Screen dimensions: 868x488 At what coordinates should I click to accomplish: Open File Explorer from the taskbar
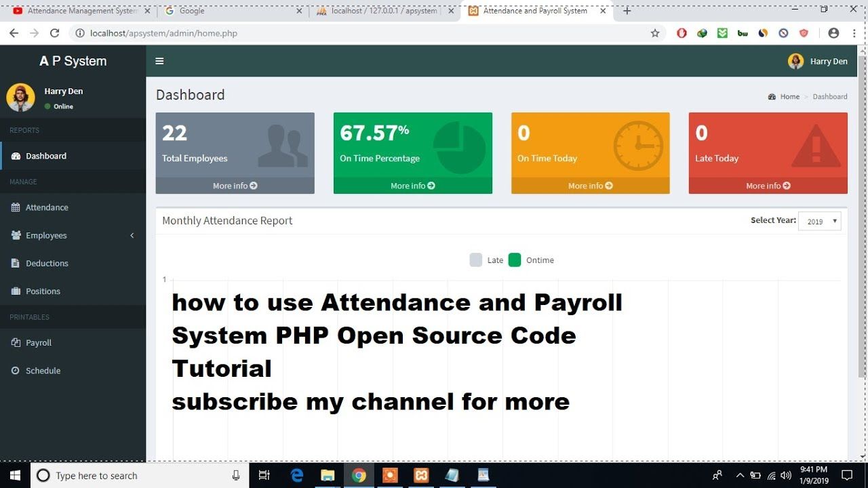[328, 475]
